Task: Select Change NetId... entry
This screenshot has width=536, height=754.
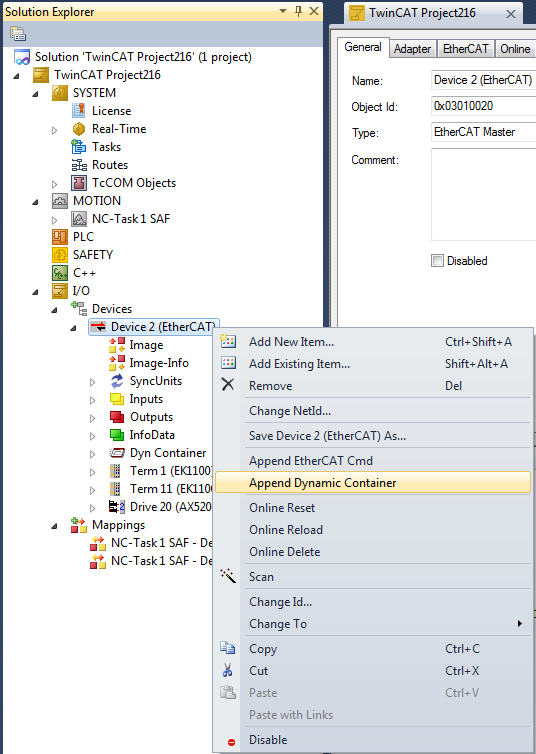Action: tap(373, 411)
